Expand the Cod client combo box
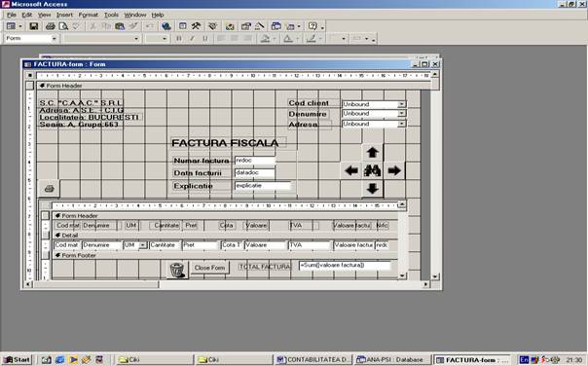Image resolution: width=588 pixels, height=366 pixels. tap(402, 104)
